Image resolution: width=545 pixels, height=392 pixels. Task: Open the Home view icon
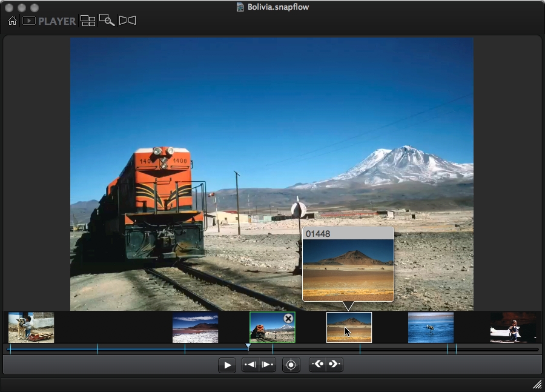tap(12, 21)
